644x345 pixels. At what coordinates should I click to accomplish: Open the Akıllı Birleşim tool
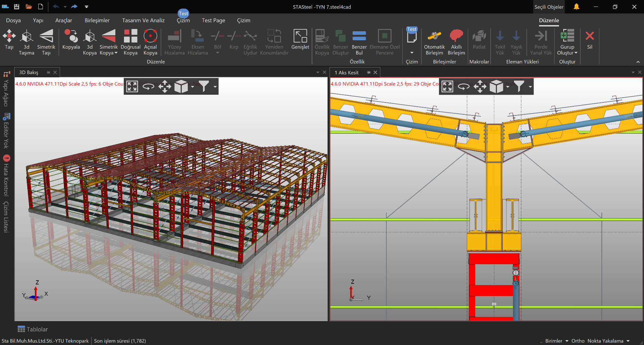coord(456,36)
